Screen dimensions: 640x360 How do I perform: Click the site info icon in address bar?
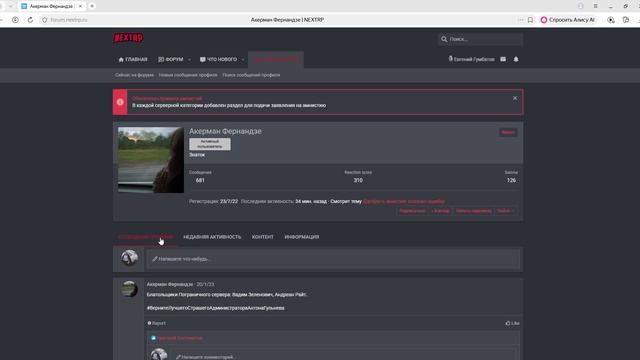[x=44, y=20]
